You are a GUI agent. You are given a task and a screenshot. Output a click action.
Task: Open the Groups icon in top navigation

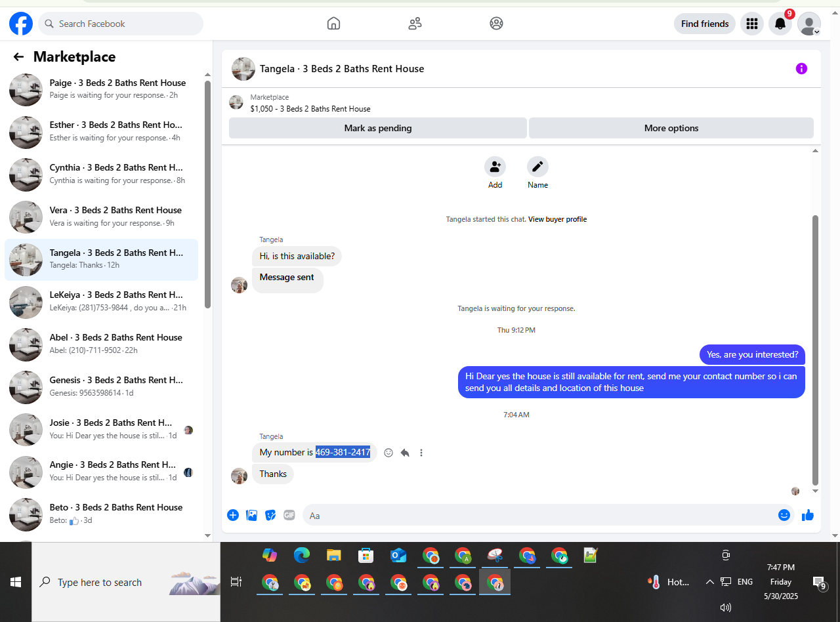[x=496, y=24]
